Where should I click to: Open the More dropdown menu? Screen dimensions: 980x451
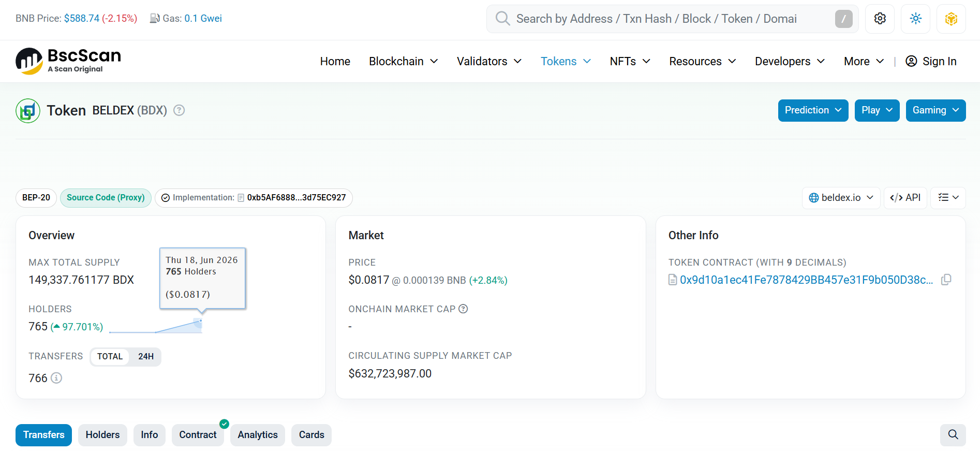pos(864,61)
